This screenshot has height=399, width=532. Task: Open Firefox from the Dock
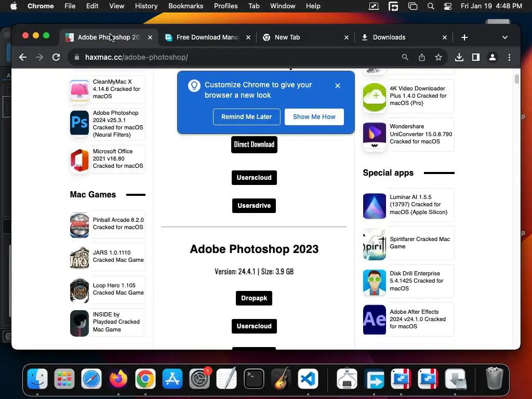118,379
